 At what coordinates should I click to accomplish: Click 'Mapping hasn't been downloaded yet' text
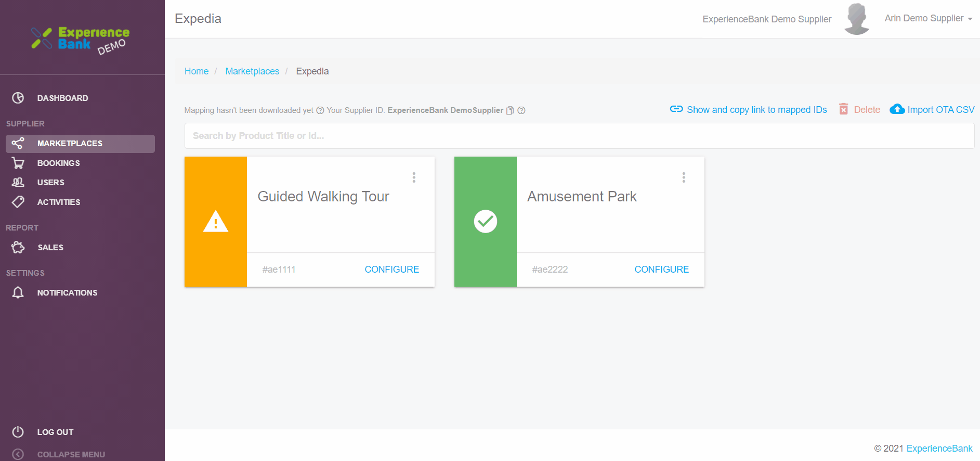click(x=249, y=110)
